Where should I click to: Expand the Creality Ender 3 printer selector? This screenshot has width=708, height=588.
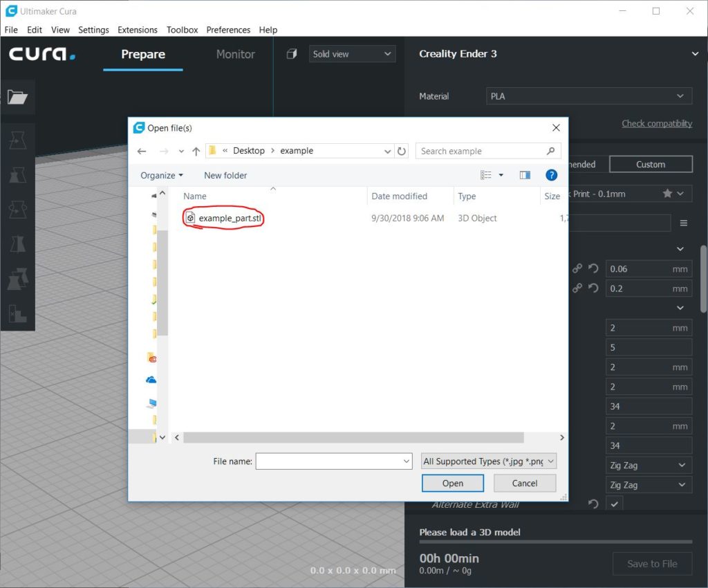tap(695, 54)
